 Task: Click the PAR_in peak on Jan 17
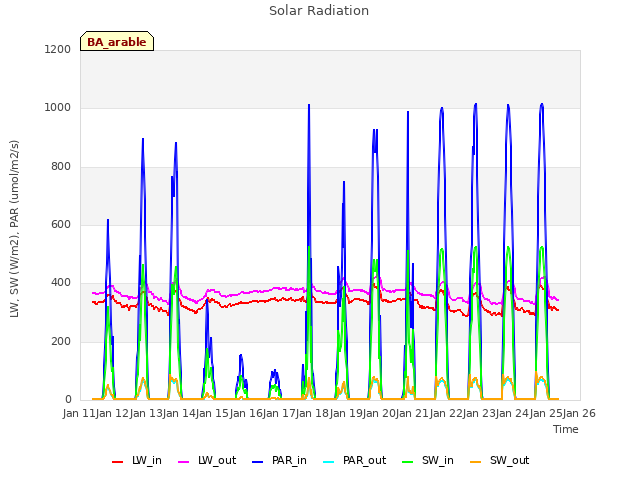309,105
